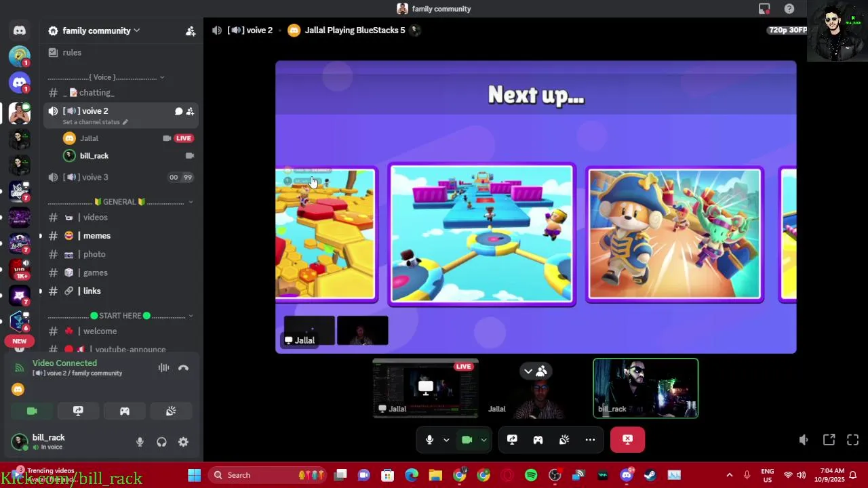Select the voive 3 voice channel
The image size is (868, 488).
pyautogui.click(x=120, y=178)
